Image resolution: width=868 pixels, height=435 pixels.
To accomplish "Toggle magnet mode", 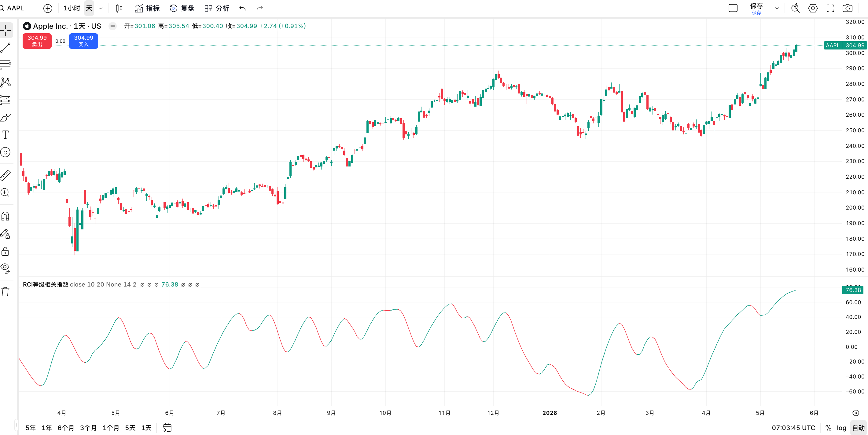I will point(6,216).
